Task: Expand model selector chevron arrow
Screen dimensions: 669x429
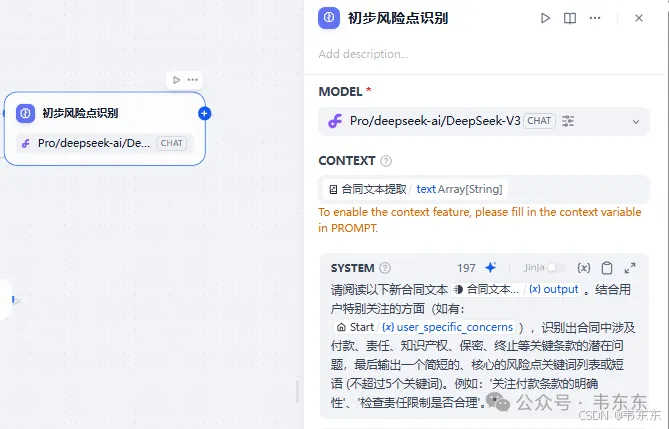Action: [x=636, y=122]
